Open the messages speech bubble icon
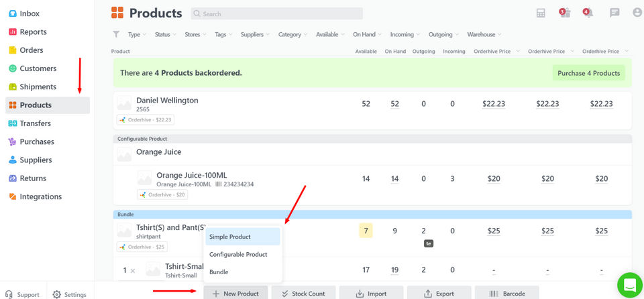This screenshot has height=299, width=644. [614, 13]
